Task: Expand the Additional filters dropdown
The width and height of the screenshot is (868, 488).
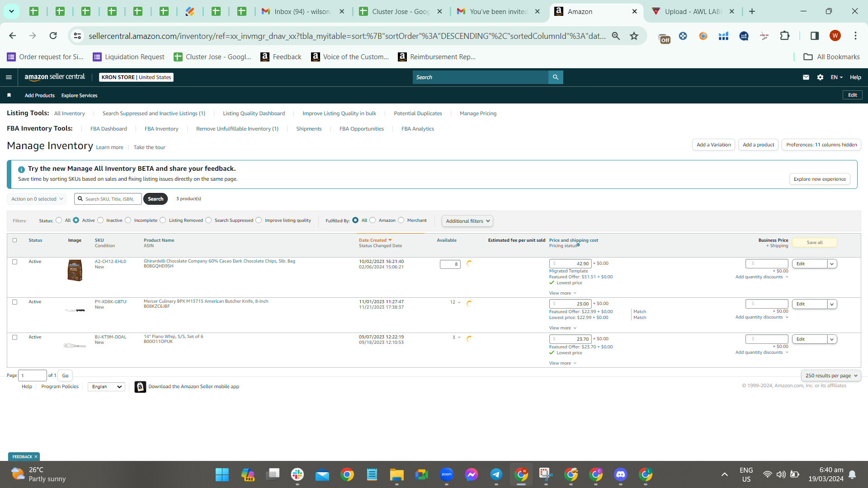Action: pos(467,221)
